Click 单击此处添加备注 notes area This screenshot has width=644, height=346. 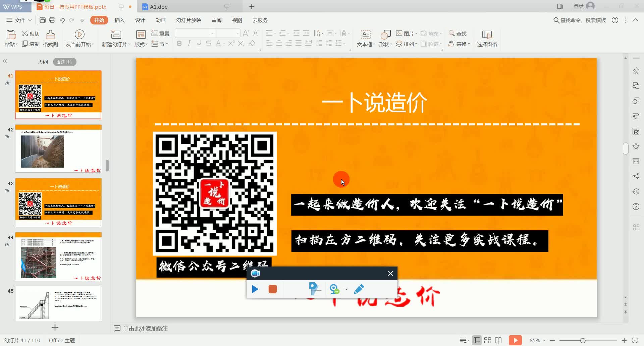[x=145, y=329]
